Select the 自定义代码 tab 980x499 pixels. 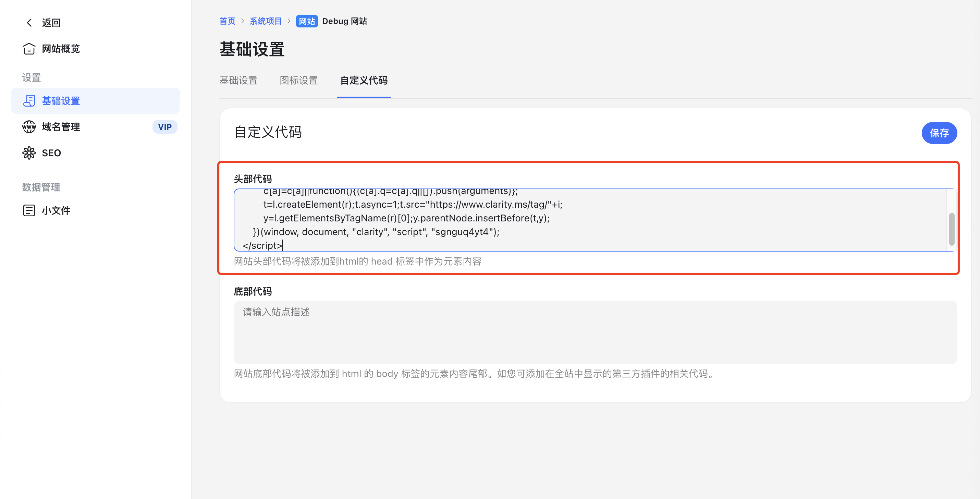[x=364, y=80]
